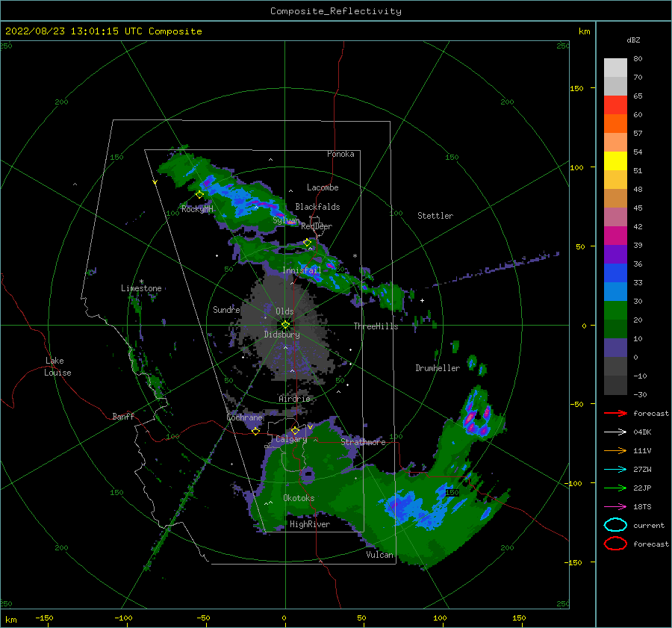
Task: Select the yellow diamond marker above Calgary
Action: pos(295,430)
